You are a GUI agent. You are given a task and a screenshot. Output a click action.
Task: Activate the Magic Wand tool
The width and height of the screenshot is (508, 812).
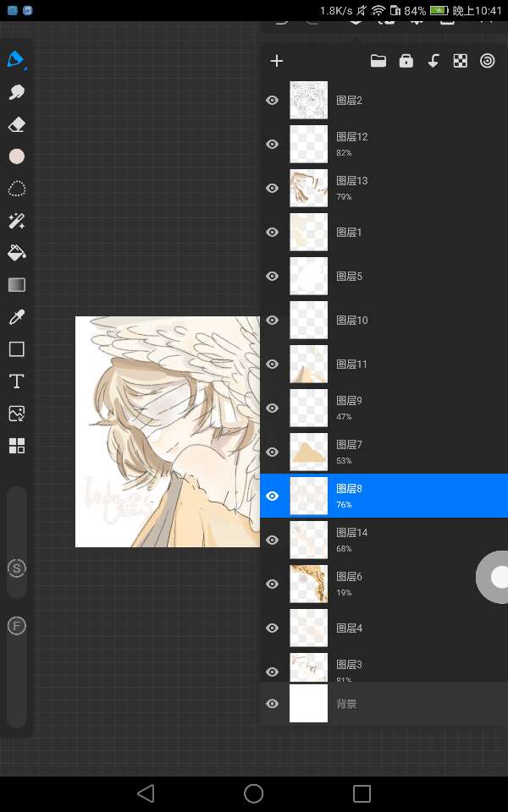pos(16,221)
